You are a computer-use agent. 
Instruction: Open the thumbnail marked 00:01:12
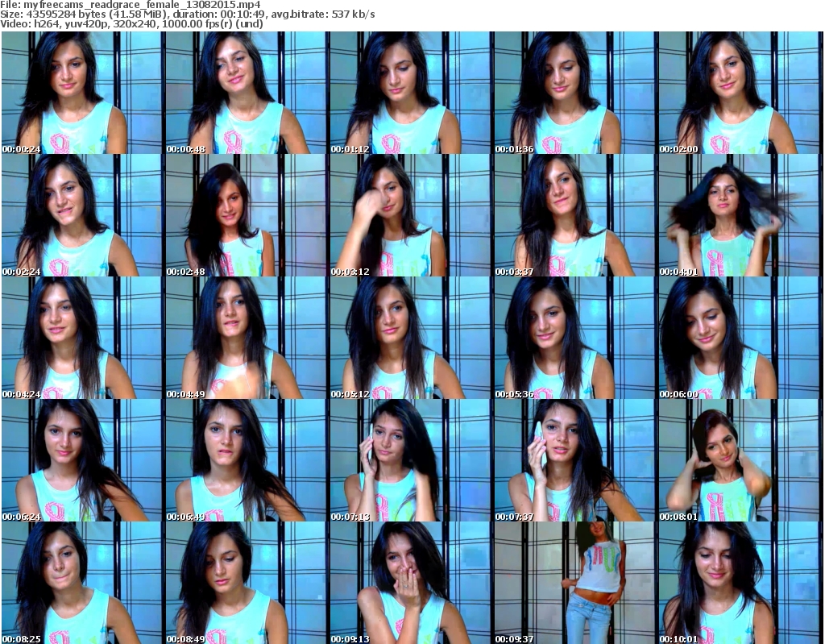[x=411, y=93]
